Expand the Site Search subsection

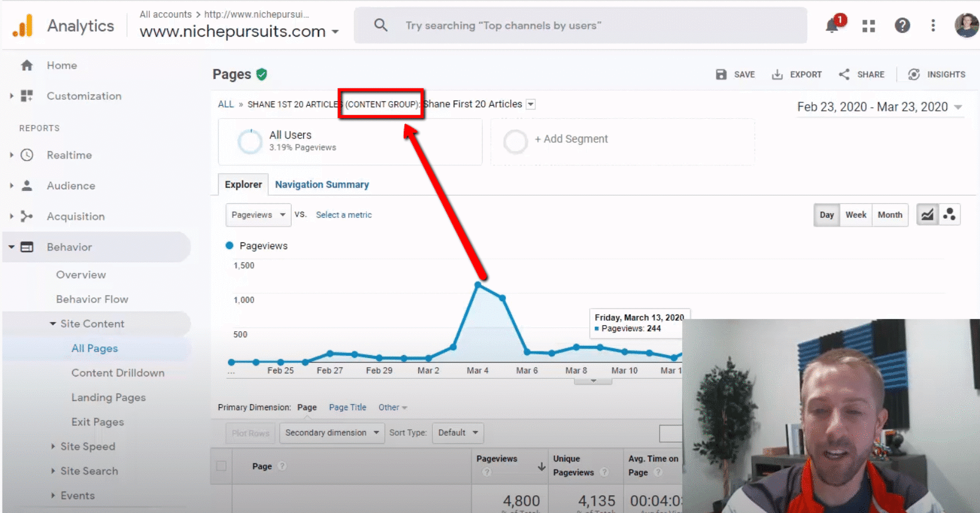(53, 471)
